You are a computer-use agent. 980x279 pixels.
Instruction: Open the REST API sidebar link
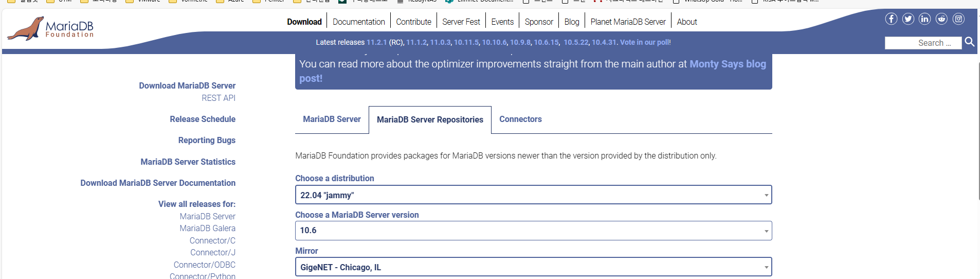point(219,98)
